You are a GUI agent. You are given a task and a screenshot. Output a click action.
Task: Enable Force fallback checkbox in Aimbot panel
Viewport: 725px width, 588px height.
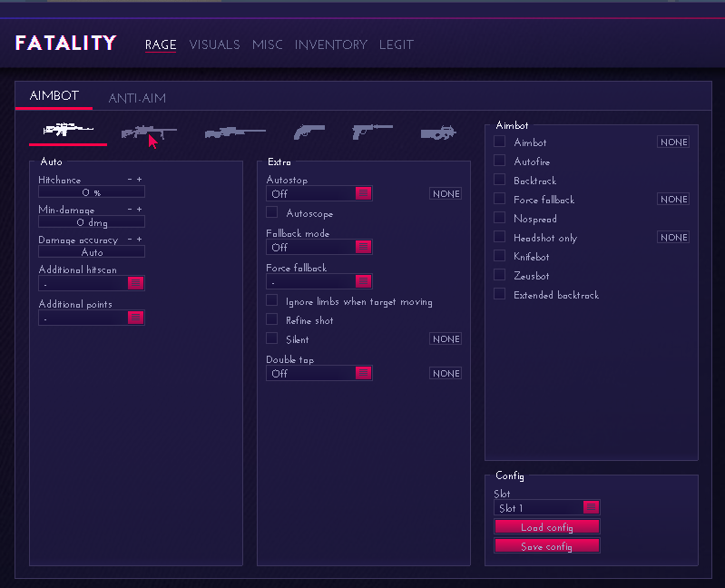click(x=499, y=199)
